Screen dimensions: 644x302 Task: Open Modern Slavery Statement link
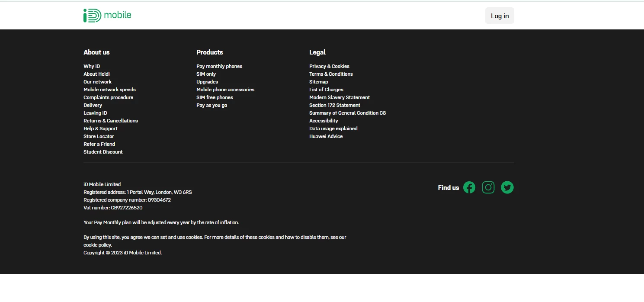(x=340, y=97)
